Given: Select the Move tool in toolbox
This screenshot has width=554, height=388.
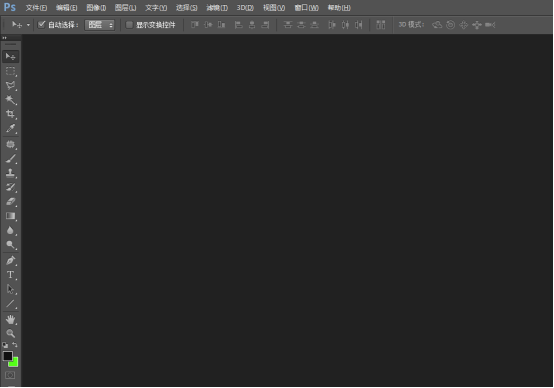Looking at the screenshot, I should tap(10, 57).
